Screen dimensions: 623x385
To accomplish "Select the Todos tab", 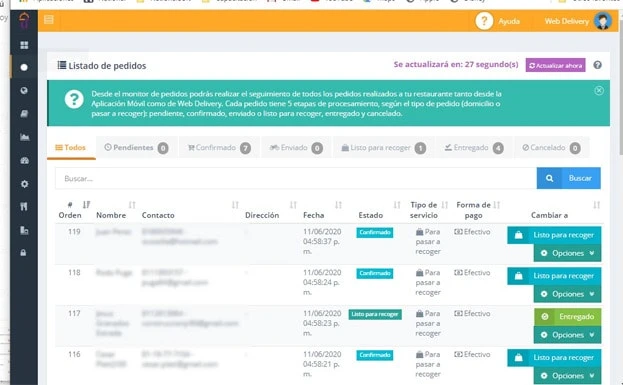I will (71, 148).
